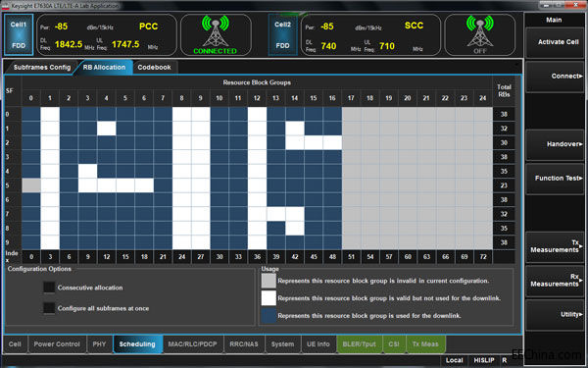Click Total RBs value 23 for subframe 5

(x=504, y=185)
